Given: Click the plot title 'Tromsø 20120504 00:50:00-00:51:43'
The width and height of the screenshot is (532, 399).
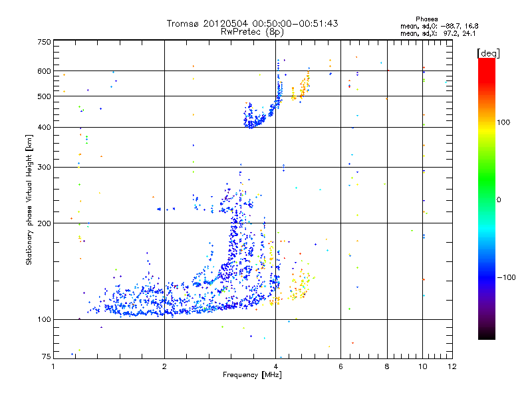Looking at the screenshot, I should pos(252,23).
